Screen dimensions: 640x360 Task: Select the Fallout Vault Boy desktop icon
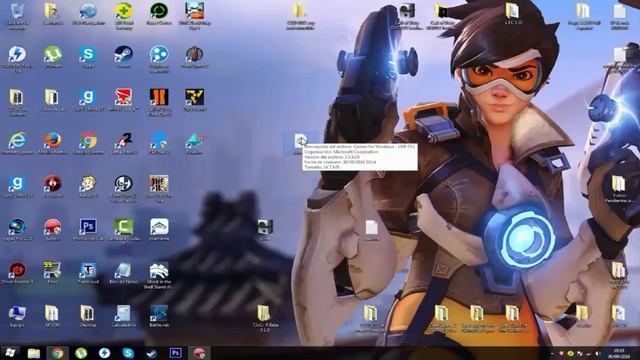[x=88, y=187]
